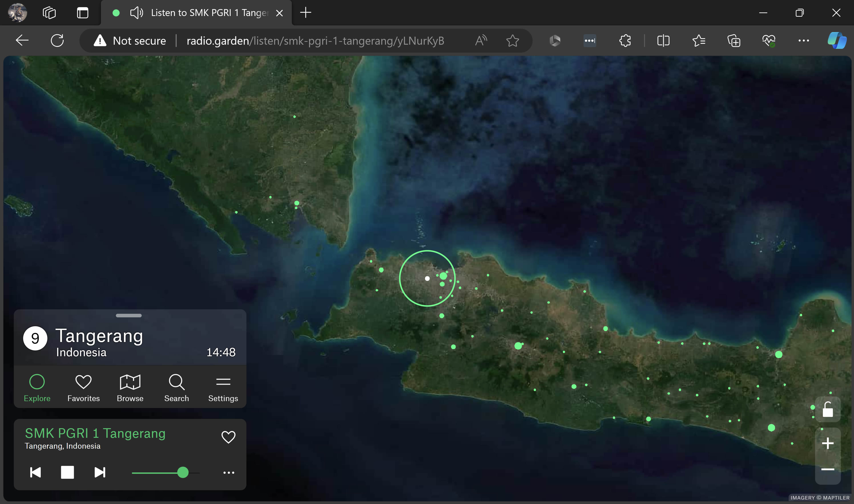Favorite the SMK PGRI 1 Tangerang station

228,437
